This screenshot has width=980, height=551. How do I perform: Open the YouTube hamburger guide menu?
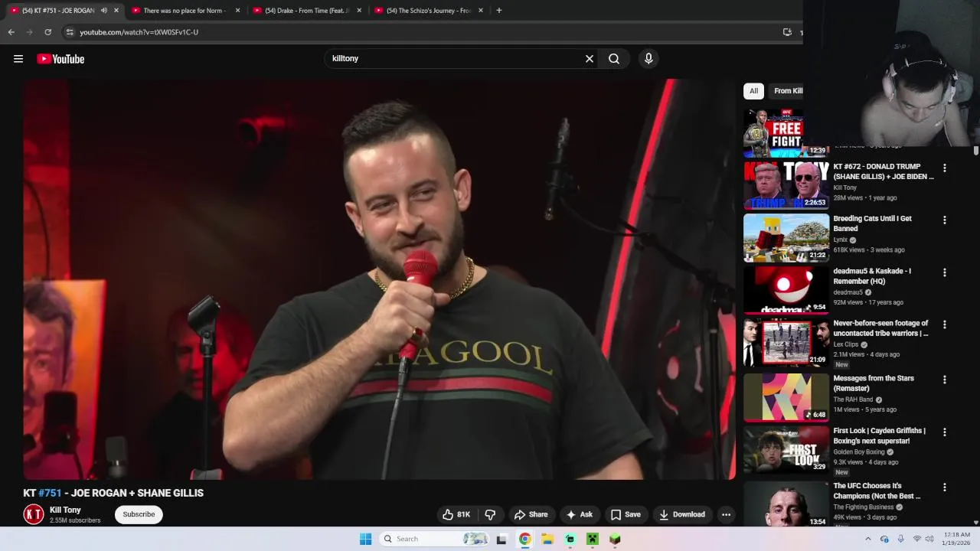(x=18, y=59)
